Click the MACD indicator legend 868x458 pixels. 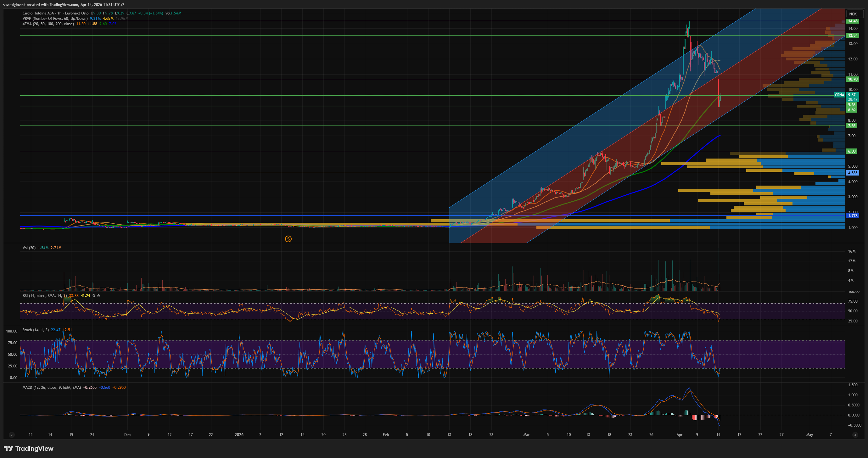coord(51,388)
